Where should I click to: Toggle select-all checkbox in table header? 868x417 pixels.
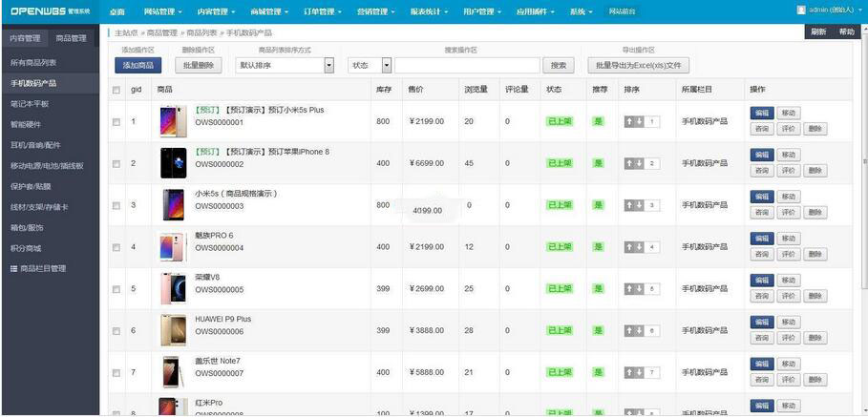click(x=116, y=90)
